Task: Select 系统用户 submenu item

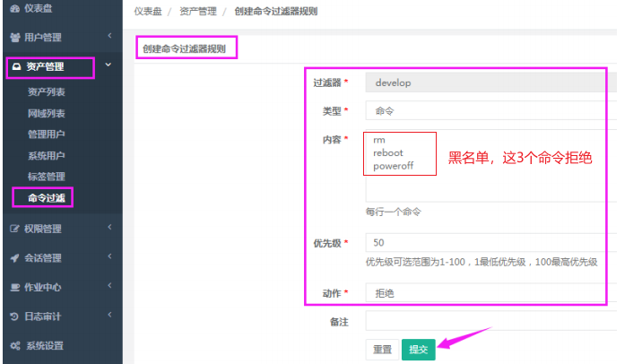Action: 47,156
